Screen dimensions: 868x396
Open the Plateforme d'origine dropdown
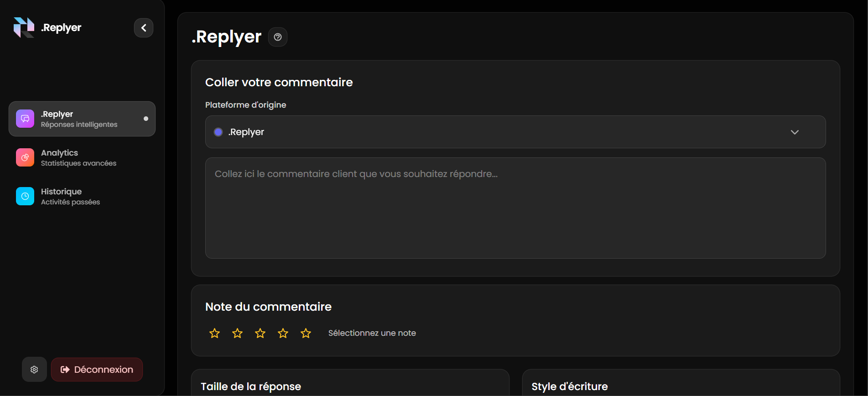coord(515,132)
